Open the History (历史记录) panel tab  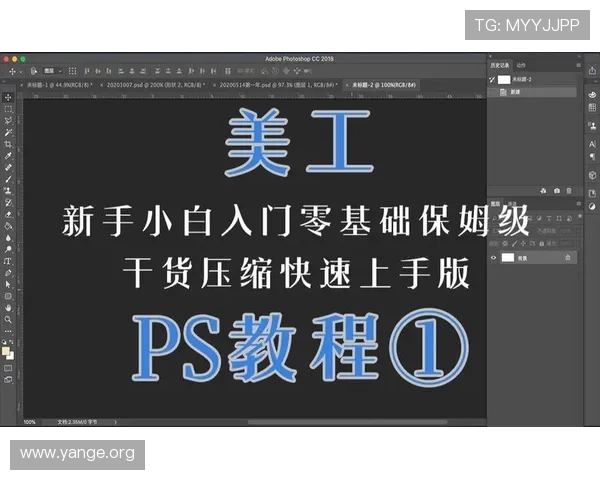coord(500,65)
